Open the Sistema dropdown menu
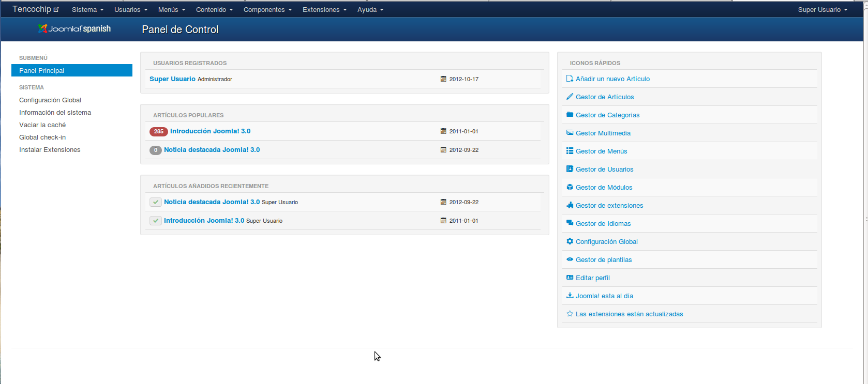The width and height of the screenshot is (868, 384). pos(87,10)
